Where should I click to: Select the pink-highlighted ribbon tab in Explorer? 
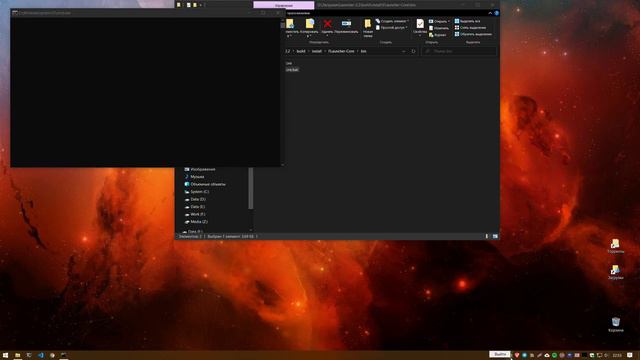(x=284, y=5)
